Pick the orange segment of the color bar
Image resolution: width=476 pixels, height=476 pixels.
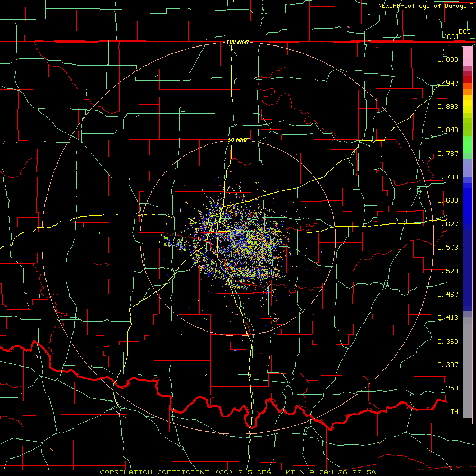467,91
